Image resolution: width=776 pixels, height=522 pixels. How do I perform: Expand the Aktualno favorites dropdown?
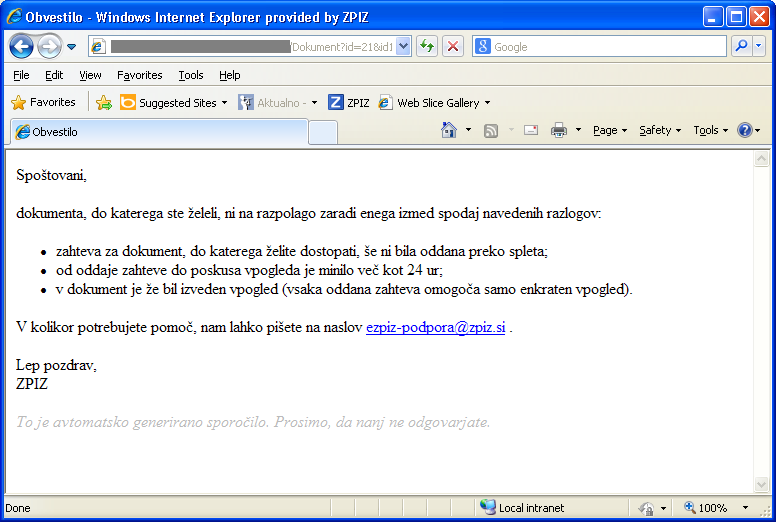point(314,103)
